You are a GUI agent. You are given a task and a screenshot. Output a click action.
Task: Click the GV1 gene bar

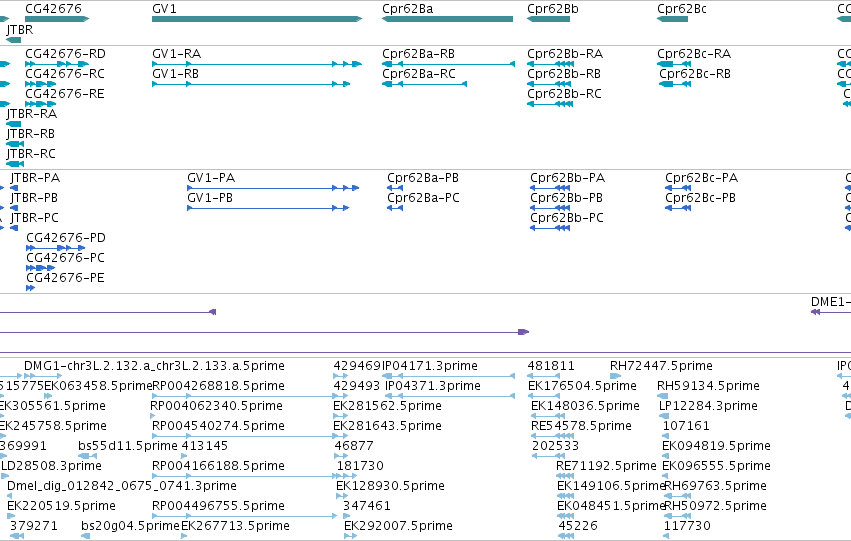click(x=257, y=19)
